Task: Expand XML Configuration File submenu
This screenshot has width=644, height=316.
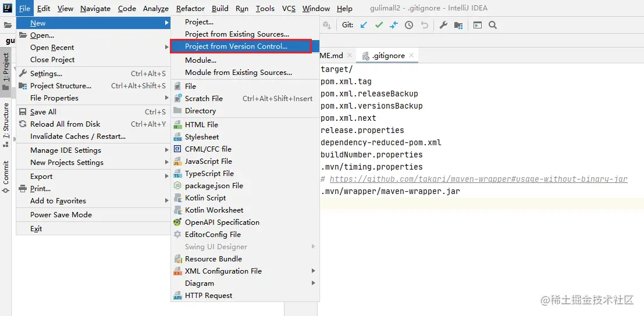Action: click(245, 271)
